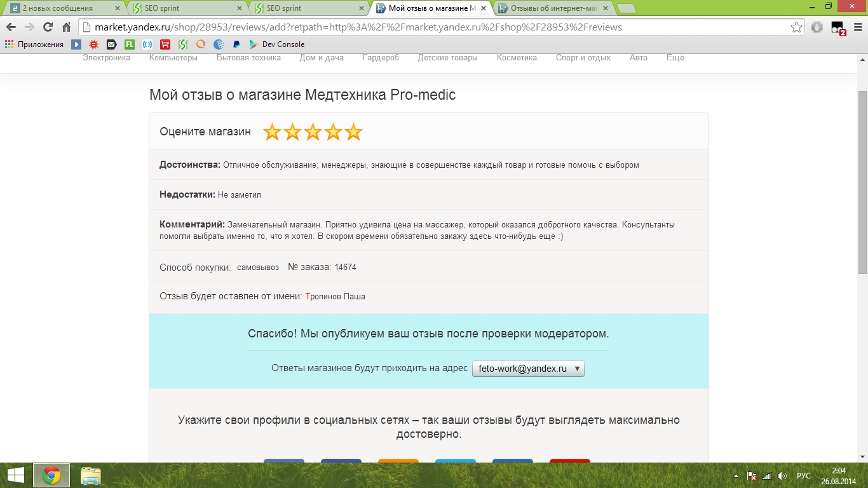Click the Спасибо! moderation confirmation message
The height and width of the screenshot is (488, 868).
coord(428,334)
